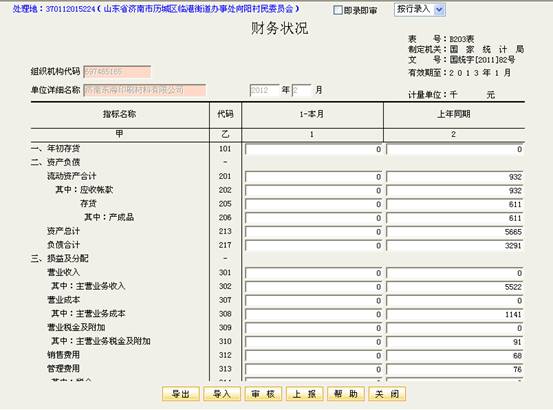Click 主营业务成本 上年同期 field showing 1141
The image size is (553, 410).
click(x=454, y=314)
